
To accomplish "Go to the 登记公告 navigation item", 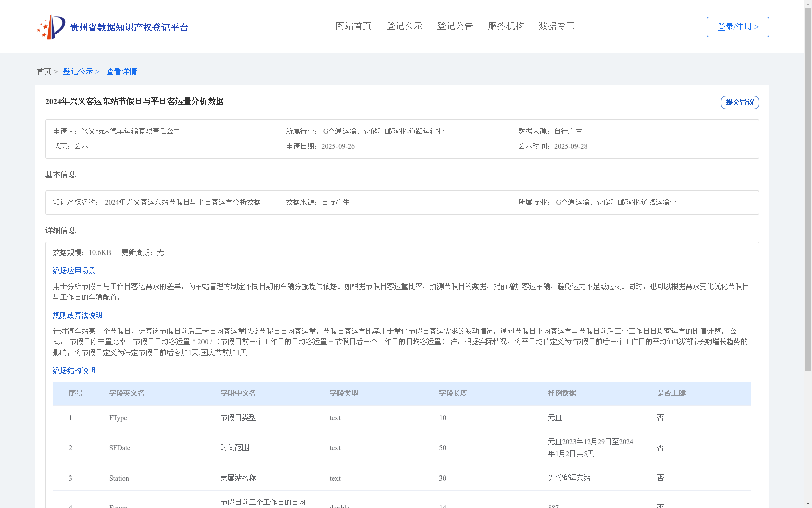I will pyautogui.click(x=455, y=26).
